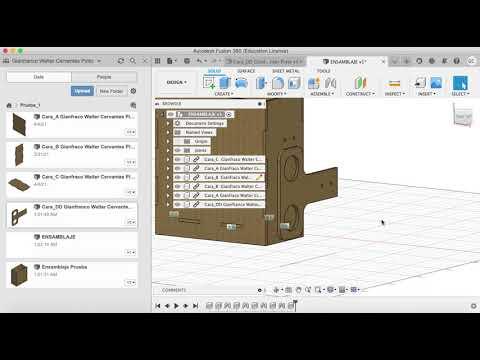480x360 pixels.
Task: Check the selection box of Cara_C row
Action: coord(187,159)
